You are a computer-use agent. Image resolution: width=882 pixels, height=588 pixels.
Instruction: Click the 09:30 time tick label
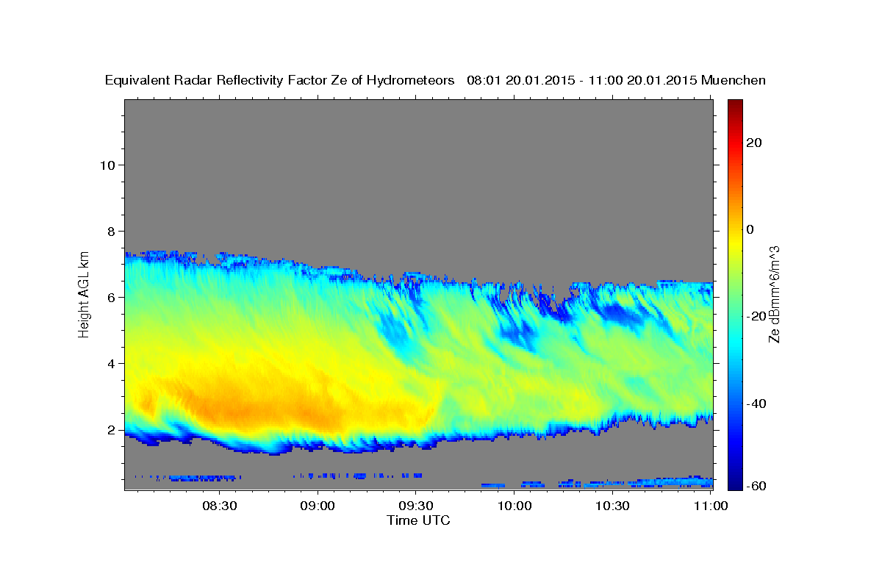(416, 506)
